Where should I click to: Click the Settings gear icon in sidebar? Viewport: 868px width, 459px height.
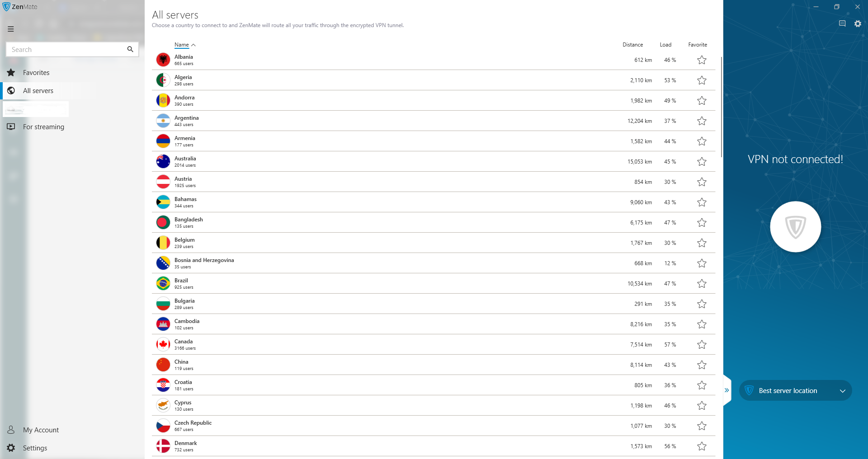click(11, 448)
